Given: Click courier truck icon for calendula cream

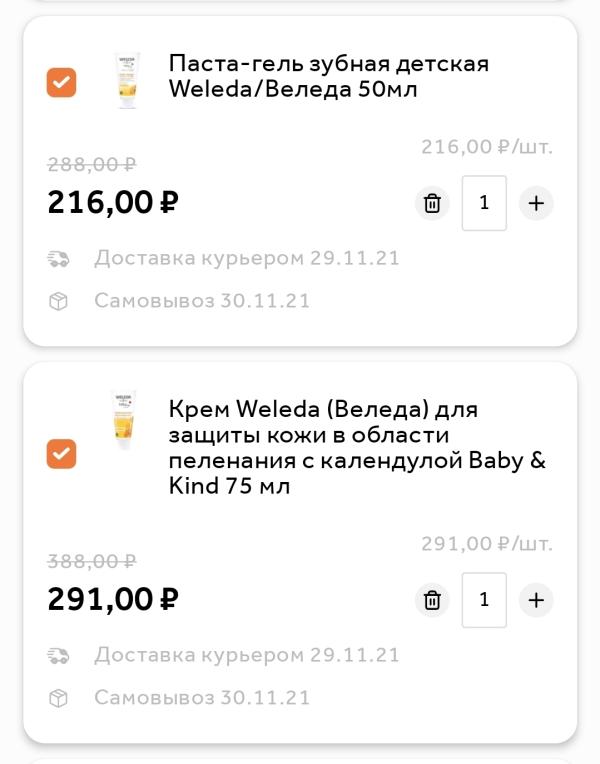Looking at the screenshot, I should (x=58, y=655).
